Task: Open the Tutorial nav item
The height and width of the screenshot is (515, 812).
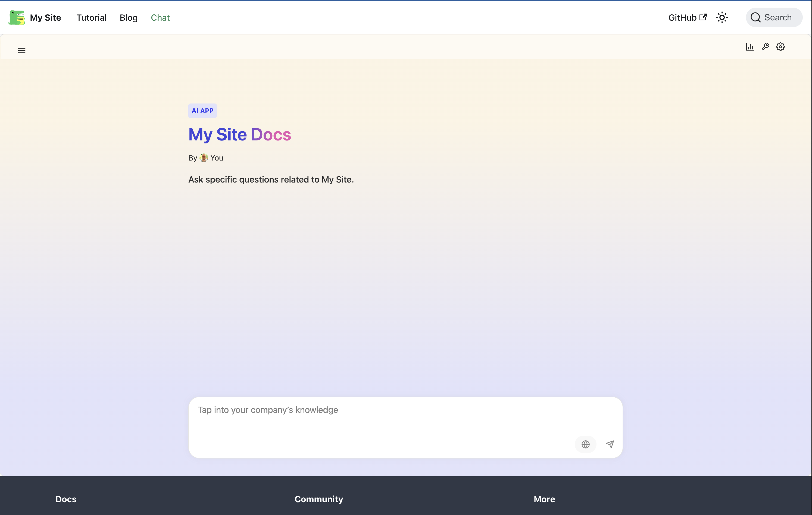Action: [91, 18]
